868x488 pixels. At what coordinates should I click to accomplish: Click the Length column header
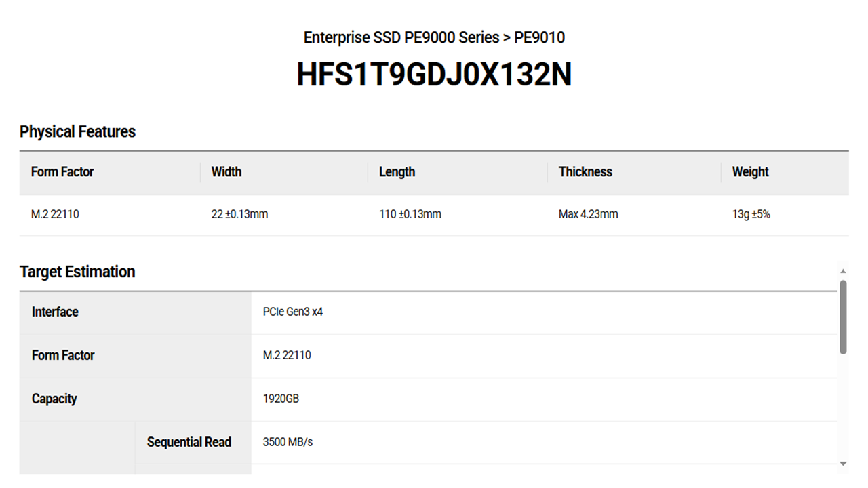[397, 172]
